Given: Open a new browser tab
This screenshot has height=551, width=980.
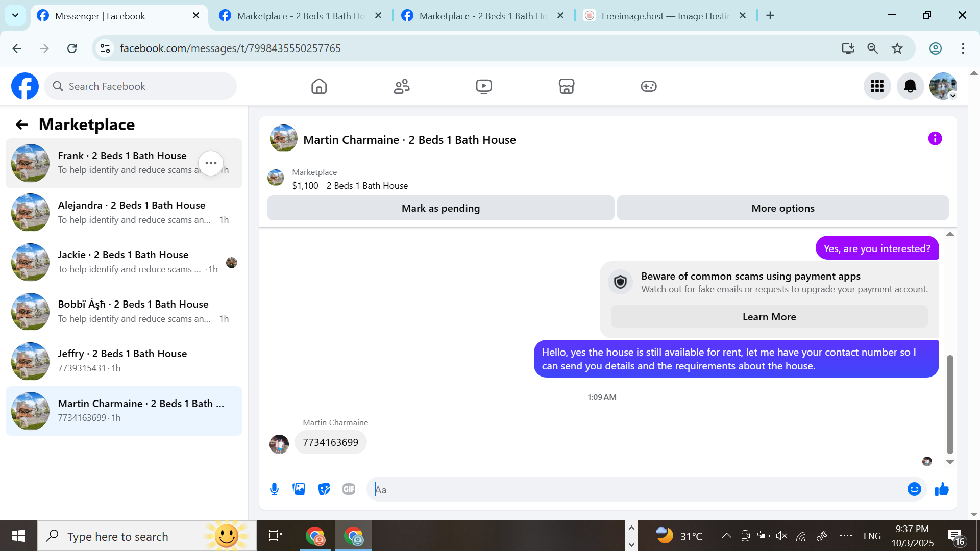Looking at the screenshot, I should tap(770, 16).
